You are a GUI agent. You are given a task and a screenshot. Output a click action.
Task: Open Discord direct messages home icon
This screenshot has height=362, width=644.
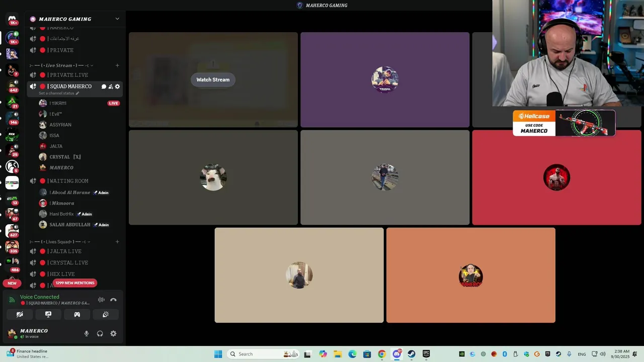click(12, 20)
